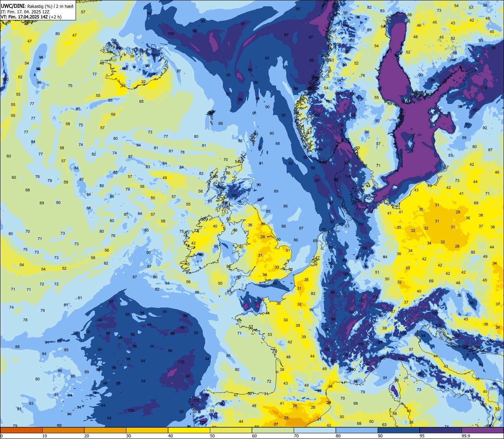This screenshot has width=504, height=439.
Task: Click the light orange 20–30 legend swatch
Action: point(105,430)
